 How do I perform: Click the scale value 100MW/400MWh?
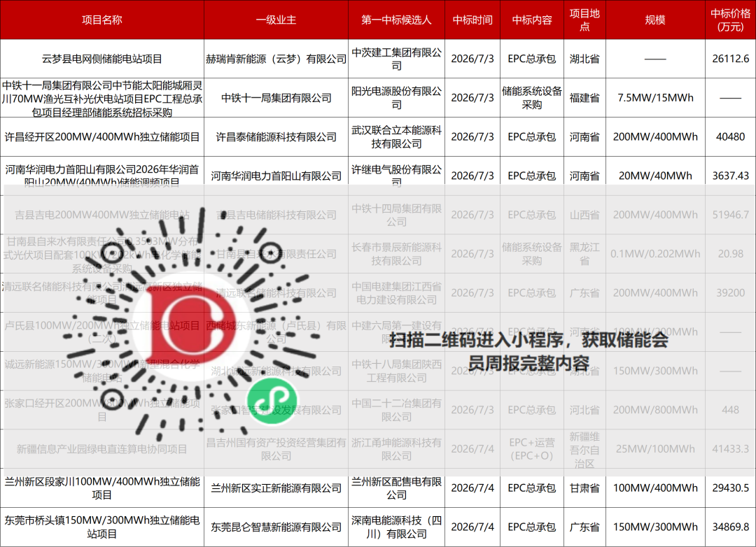click(x=655, y=488)
